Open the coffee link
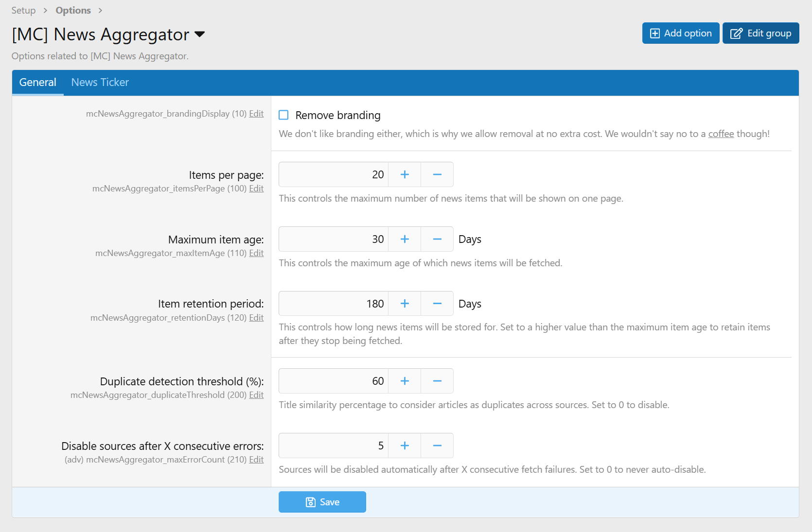Viewport: 812px width, 532px height. coord(721,134)
